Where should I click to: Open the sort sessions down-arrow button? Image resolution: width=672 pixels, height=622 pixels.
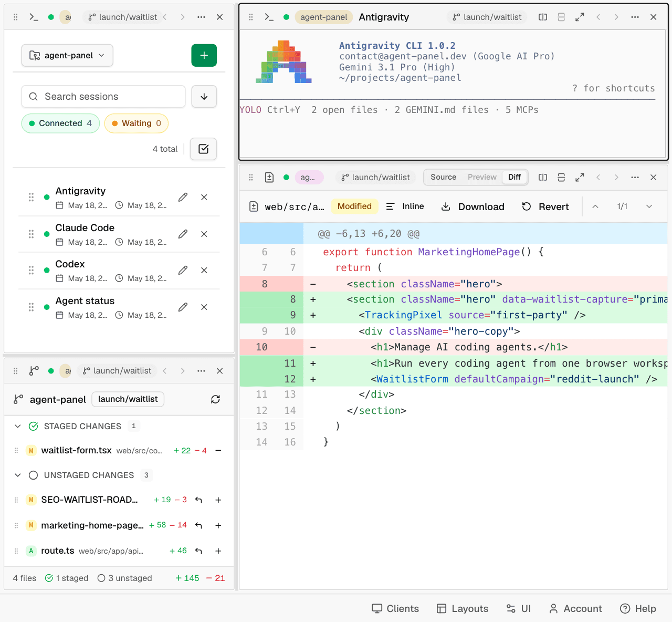pos(204,97)
